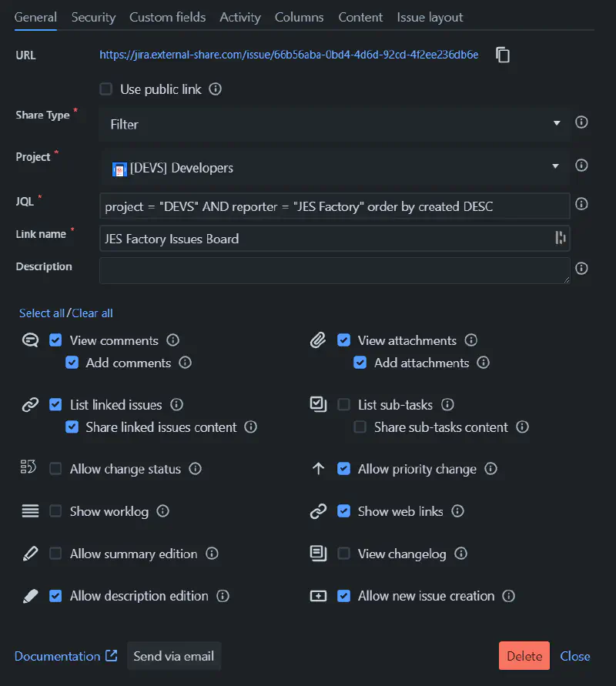Image resolution: width=616 pixels, height=686 pixels.
Task: Enable View changelog checkbox
Action: click(x=344, y=554)
